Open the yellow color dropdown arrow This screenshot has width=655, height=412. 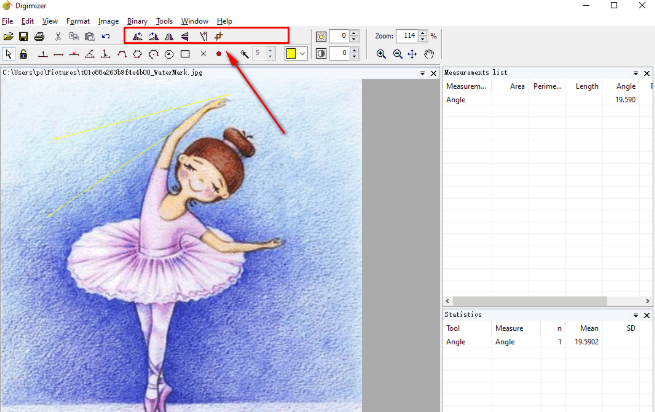[x=302, y=53]
